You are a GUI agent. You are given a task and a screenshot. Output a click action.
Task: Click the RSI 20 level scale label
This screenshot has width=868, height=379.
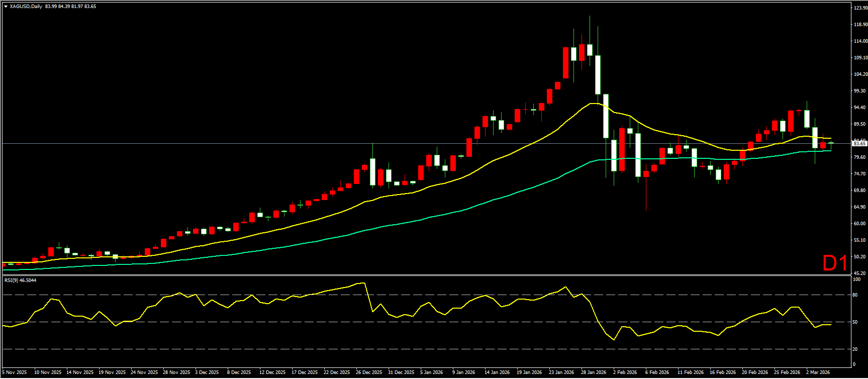[x=854, y=349]
